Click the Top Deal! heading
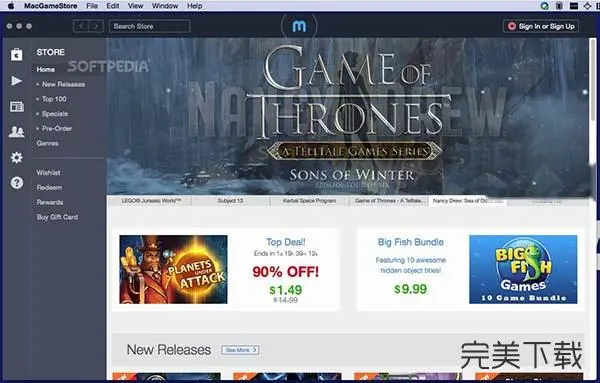This screenshot has width=600, height=383. tap(285, 242)
